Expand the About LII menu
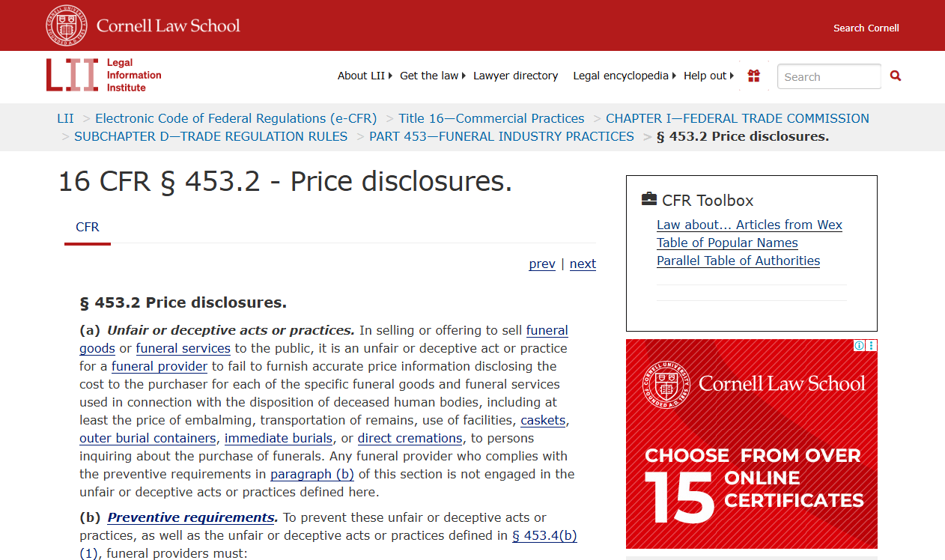The image size is (945, 560). tap(365, 76)
